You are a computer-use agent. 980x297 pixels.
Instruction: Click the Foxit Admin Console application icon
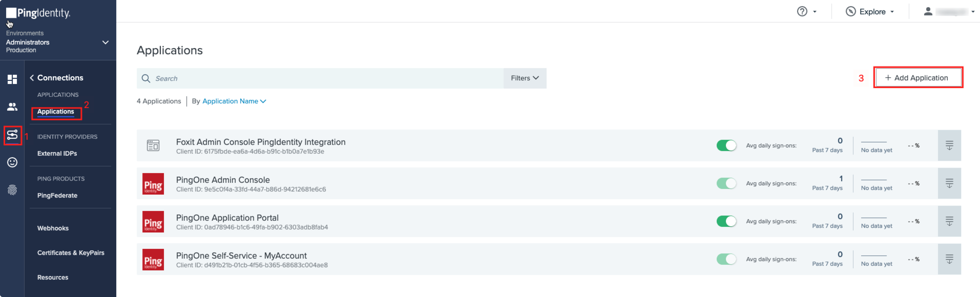[x=153, y=145]
